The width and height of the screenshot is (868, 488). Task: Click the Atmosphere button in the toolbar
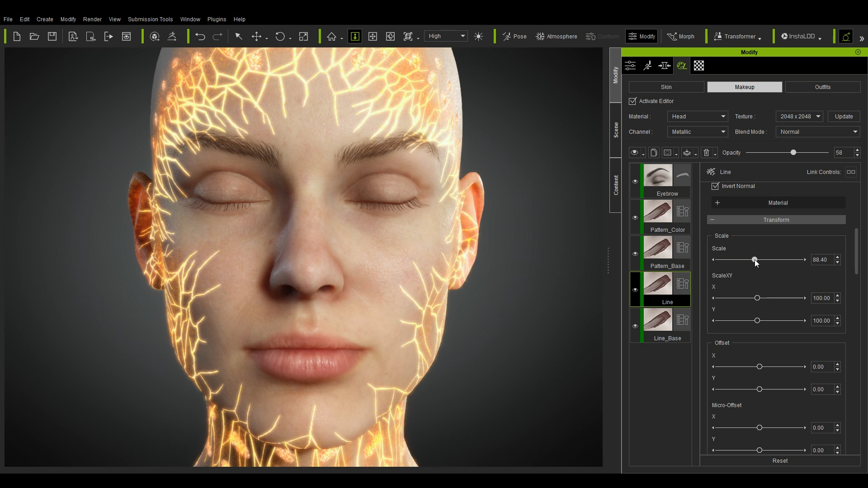coord(557,37)
